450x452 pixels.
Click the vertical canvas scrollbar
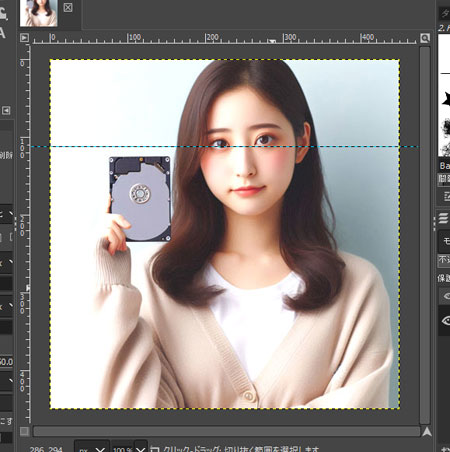click(x=425, y=235)
